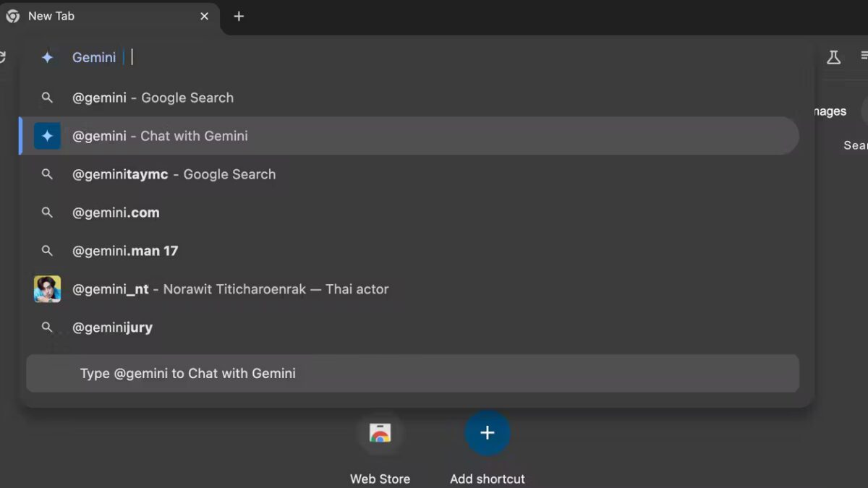Click the Gemini sparkle icon in the address bar
This screenshot has height=488, width=868.
[x=47, y=57]
